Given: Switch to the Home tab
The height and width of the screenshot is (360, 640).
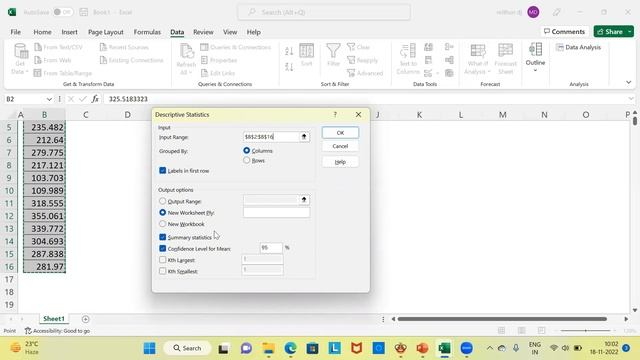Looking at the screenshot, I should coord(42,32).
